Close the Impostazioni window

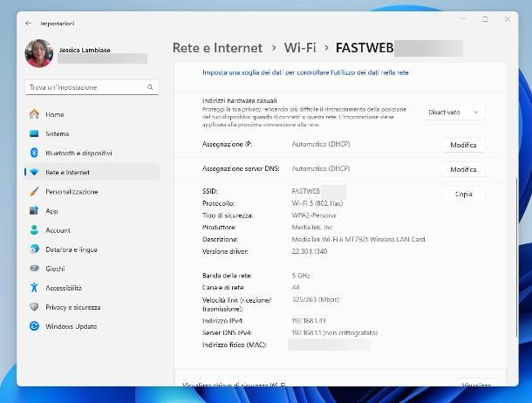[508, 19]
